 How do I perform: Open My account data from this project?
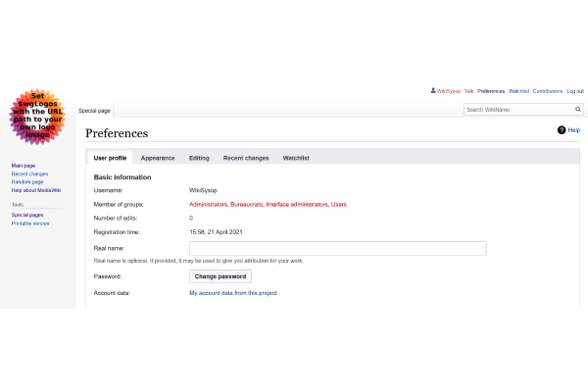tap(232, 293)
